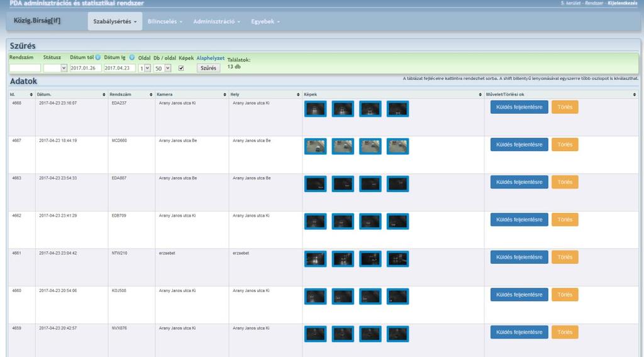
Task: Send NVX876 record with Küldés feljelentésre
Action: 519,332
